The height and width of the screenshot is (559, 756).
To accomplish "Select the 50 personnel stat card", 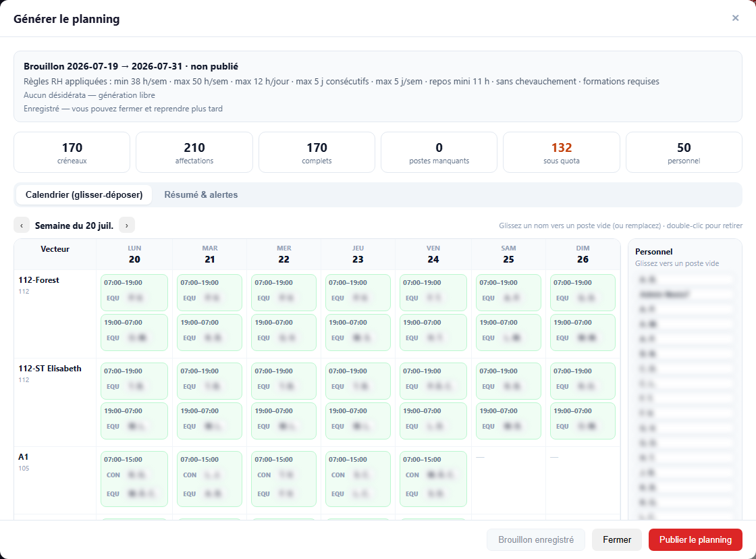I will (x=684, y=153).
